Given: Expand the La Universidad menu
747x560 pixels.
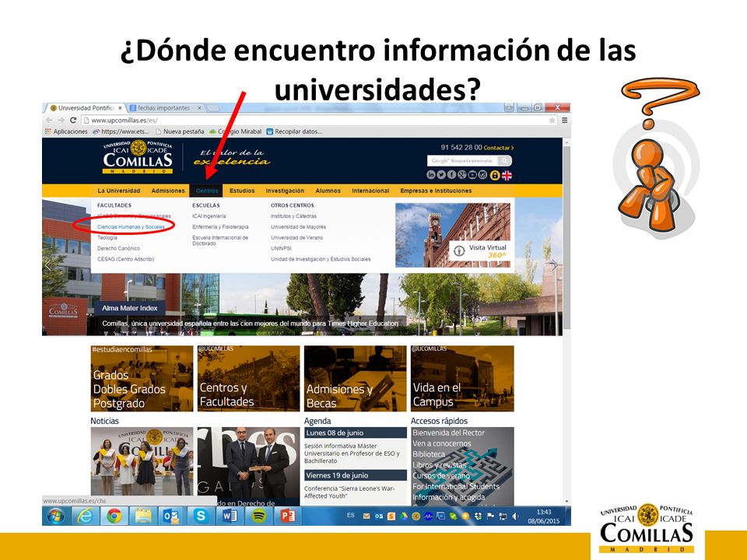Looking at the screenshot, I should pos(118,191).
